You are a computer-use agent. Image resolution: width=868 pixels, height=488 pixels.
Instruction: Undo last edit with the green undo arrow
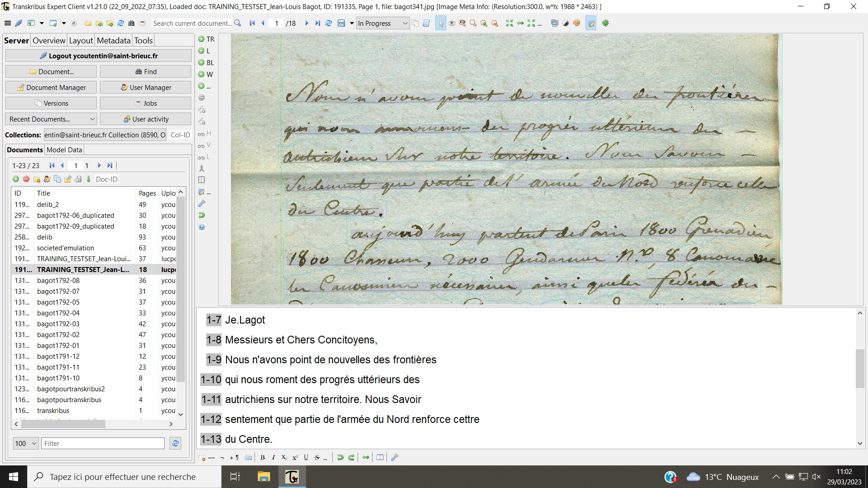(x=340, y=457)
